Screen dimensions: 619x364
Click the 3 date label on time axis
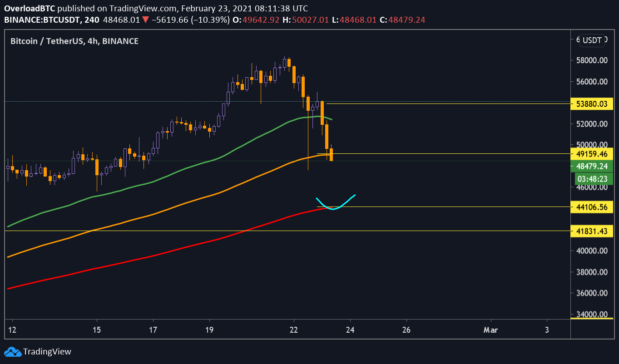[547, 330]
